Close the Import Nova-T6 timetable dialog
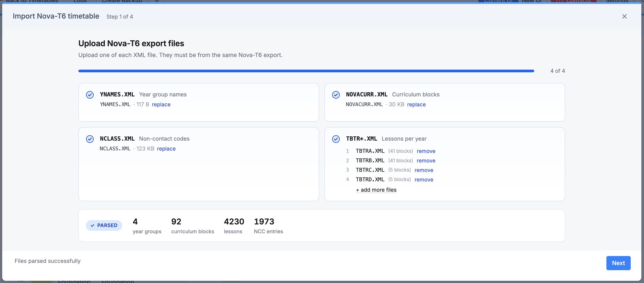 tap(624, 17)
